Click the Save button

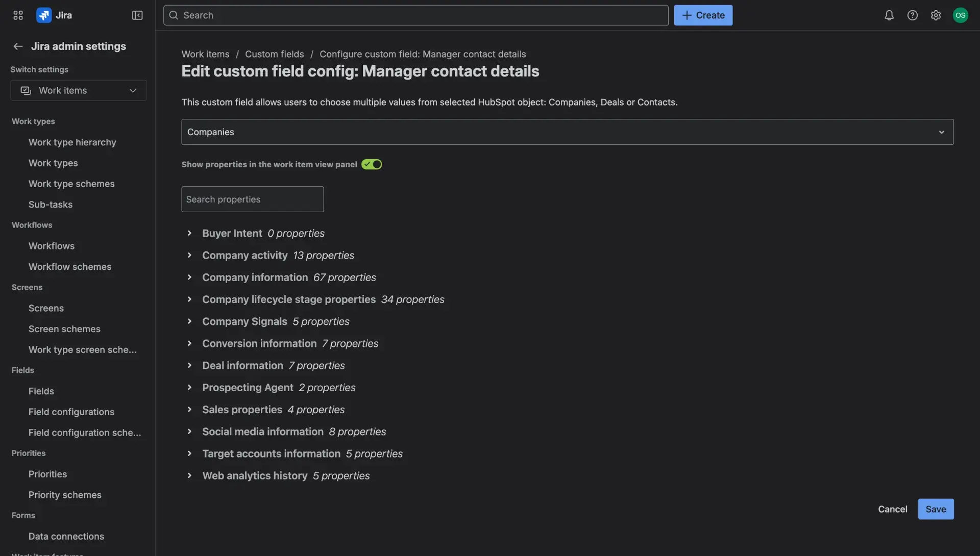pos(936,509)
